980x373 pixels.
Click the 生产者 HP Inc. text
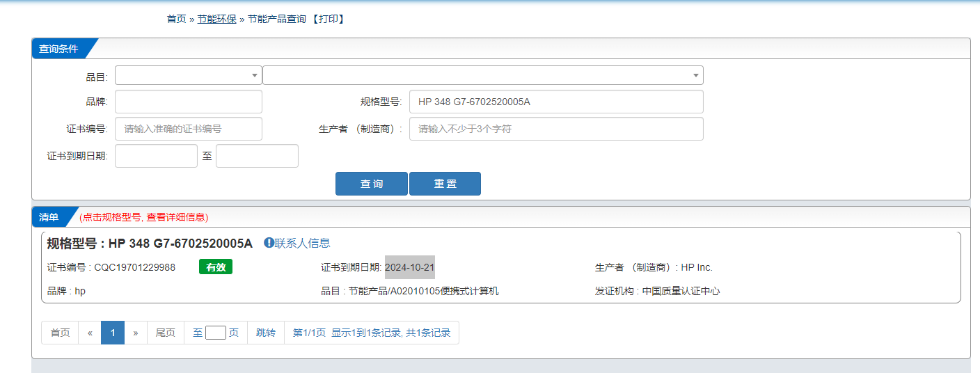pyautogui.click(x=654, y=267)
